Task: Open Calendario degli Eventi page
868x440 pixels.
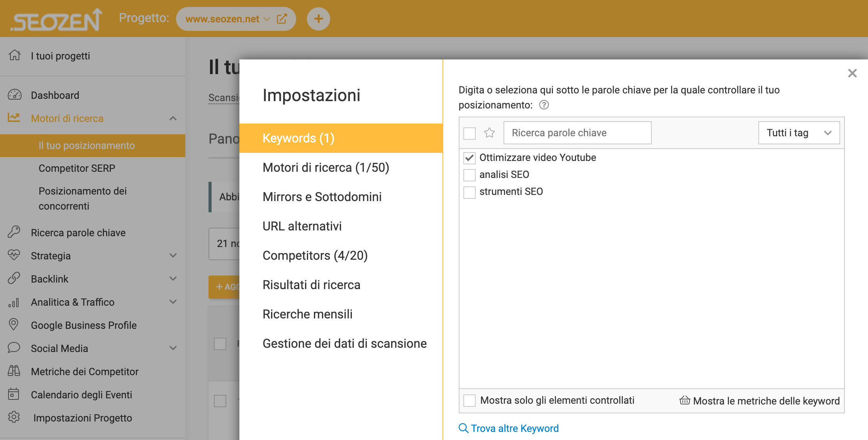Action: [81, 395]
